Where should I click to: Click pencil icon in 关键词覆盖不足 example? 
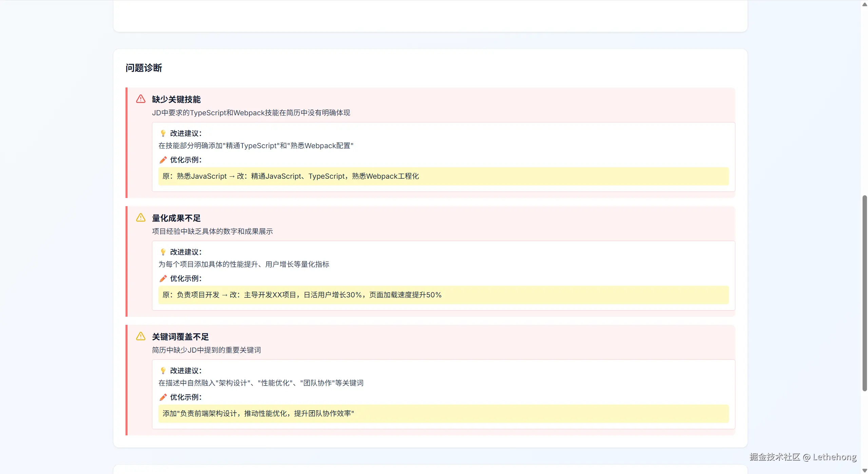pos(163,397)
